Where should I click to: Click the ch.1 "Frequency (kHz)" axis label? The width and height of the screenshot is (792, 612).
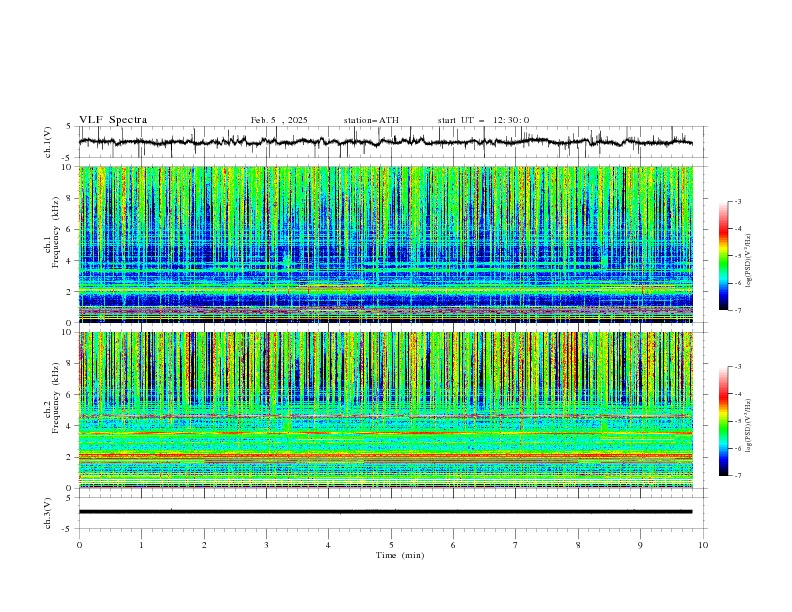tap(56, 231)
